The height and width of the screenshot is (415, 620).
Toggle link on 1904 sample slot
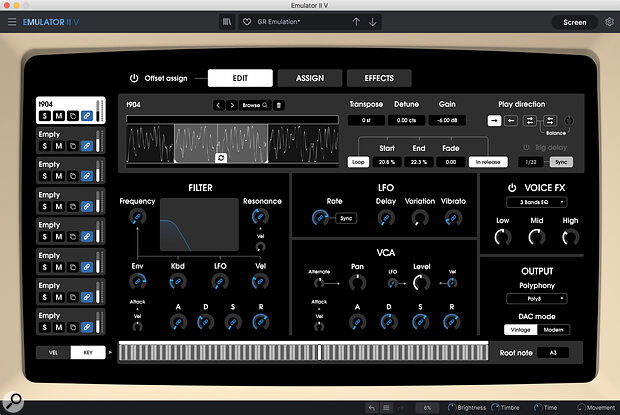(87, 116)
